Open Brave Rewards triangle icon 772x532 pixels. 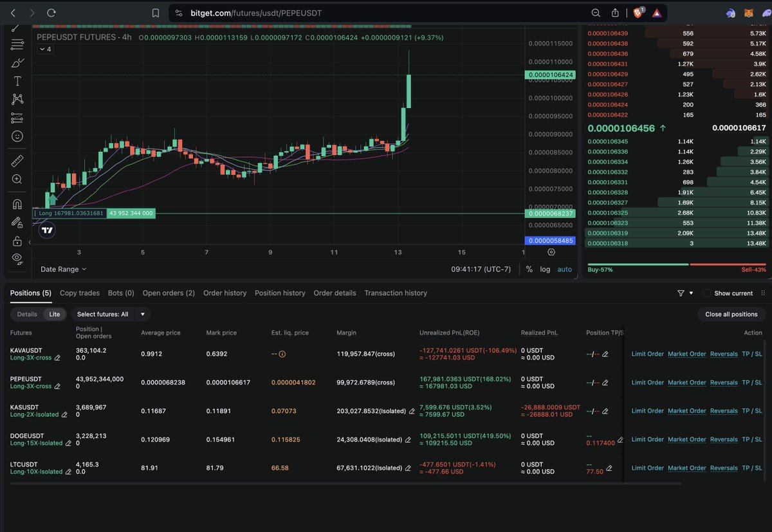[x=656, y=13]
